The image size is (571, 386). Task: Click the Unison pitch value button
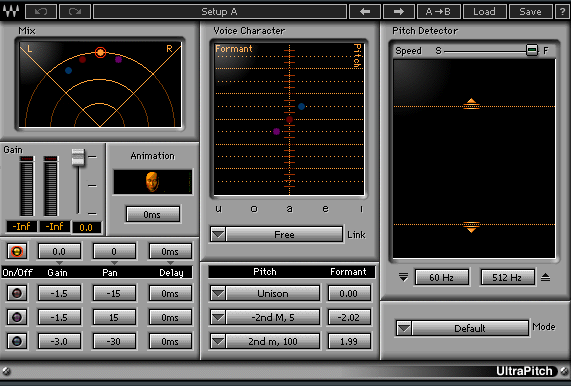coord(273,293)
